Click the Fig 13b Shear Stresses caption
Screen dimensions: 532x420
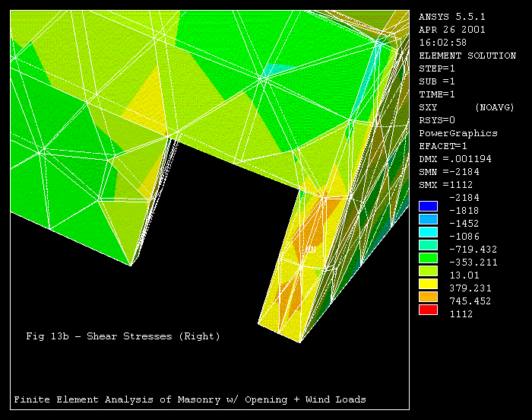click(122, 336)
